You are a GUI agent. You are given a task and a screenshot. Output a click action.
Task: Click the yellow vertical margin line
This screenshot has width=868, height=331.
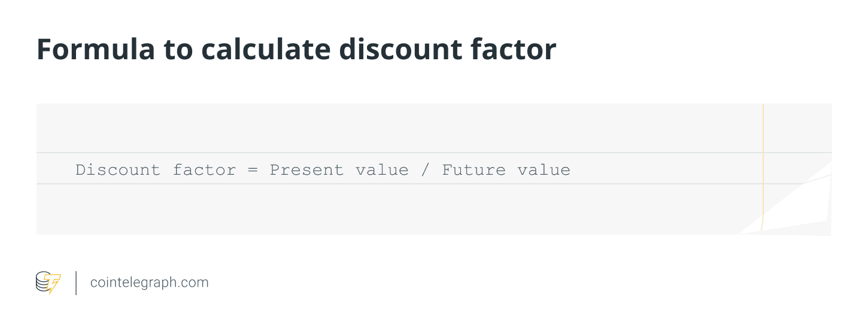tap(763, 168)
